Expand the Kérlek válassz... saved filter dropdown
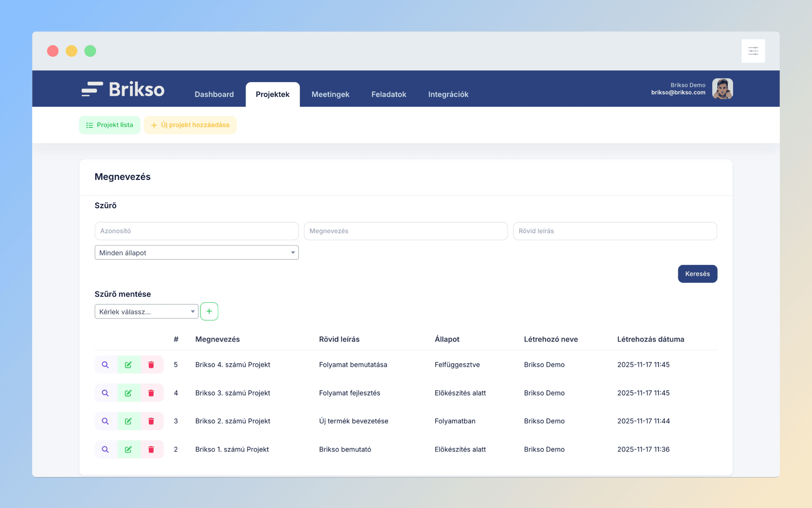This screenshot has width=812, height=508. [146, 312]
